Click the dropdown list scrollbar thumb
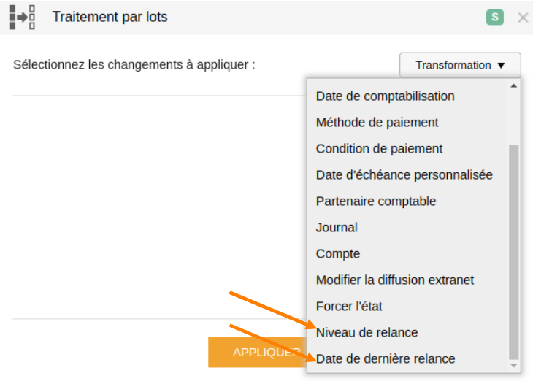533x392 pixels. pyautogui.click(x=513, y=252)
